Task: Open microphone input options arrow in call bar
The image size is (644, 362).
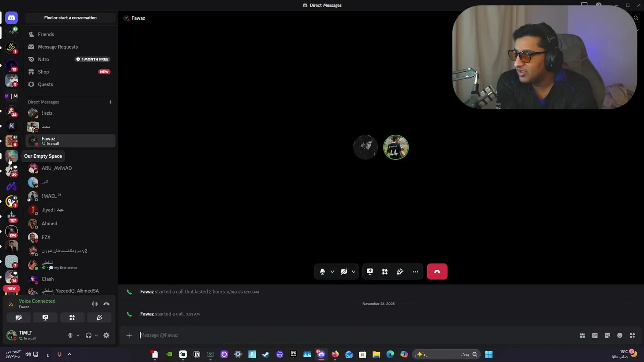Action: pos(332,271)
